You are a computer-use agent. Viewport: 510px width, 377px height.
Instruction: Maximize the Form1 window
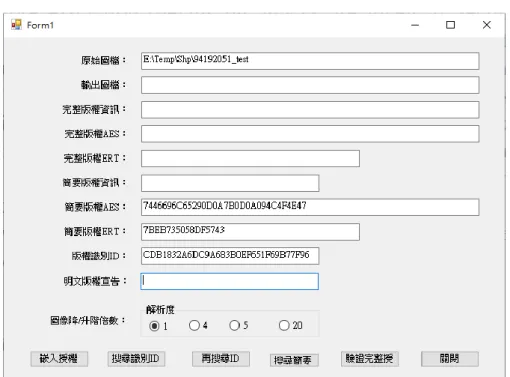(x=450, y=25)
